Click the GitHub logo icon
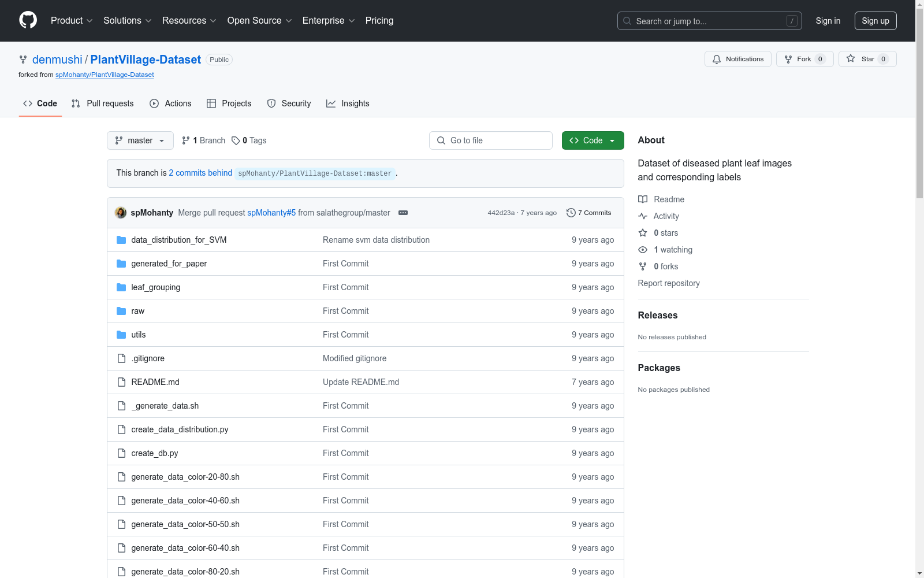924x578 pixels. tap(28, 20)
